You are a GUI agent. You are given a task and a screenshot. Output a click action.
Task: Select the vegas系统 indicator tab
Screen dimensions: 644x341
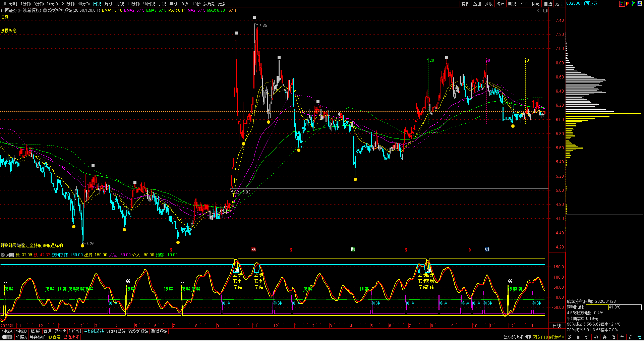[x=116, y=331]
